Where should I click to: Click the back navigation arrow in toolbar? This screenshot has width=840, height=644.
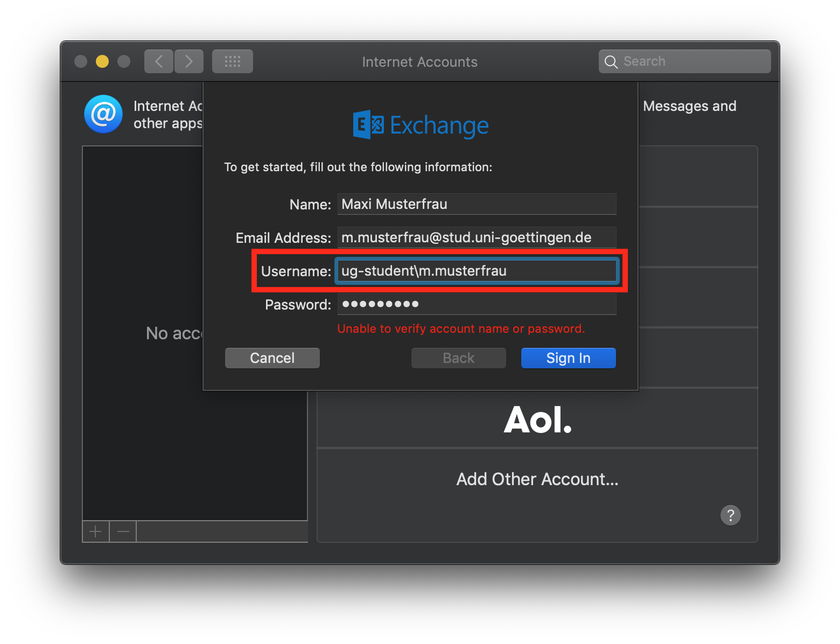coord(159,61)
